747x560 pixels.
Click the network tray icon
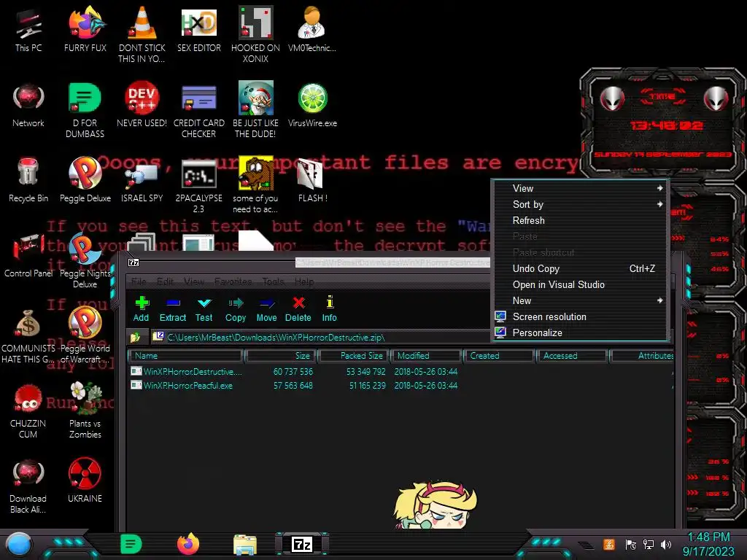coord(649,544)
